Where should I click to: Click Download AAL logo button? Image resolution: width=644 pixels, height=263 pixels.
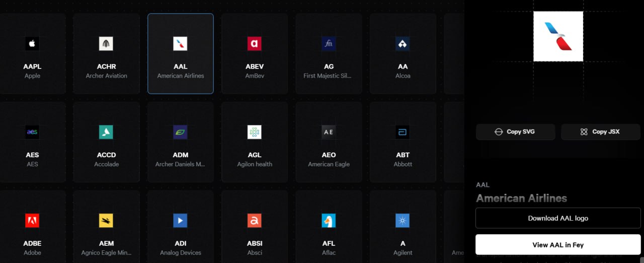[x=558, y=218]
